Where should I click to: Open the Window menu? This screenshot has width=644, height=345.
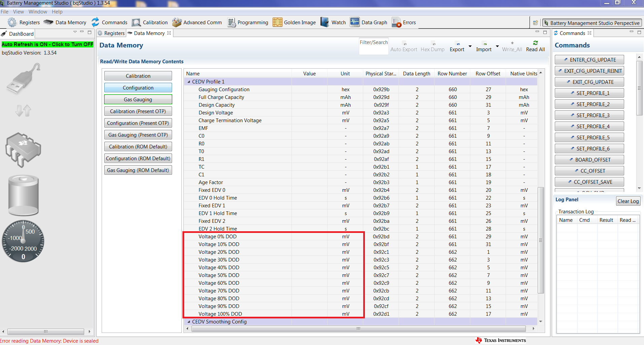click(38, 11)
